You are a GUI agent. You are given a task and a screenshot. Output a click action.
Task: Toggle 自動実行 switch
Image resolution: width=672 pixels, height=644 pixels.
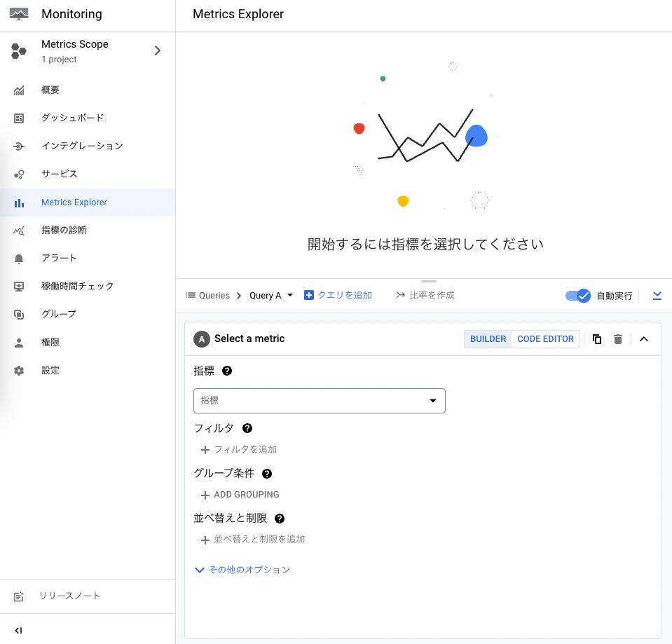(577, 296)
